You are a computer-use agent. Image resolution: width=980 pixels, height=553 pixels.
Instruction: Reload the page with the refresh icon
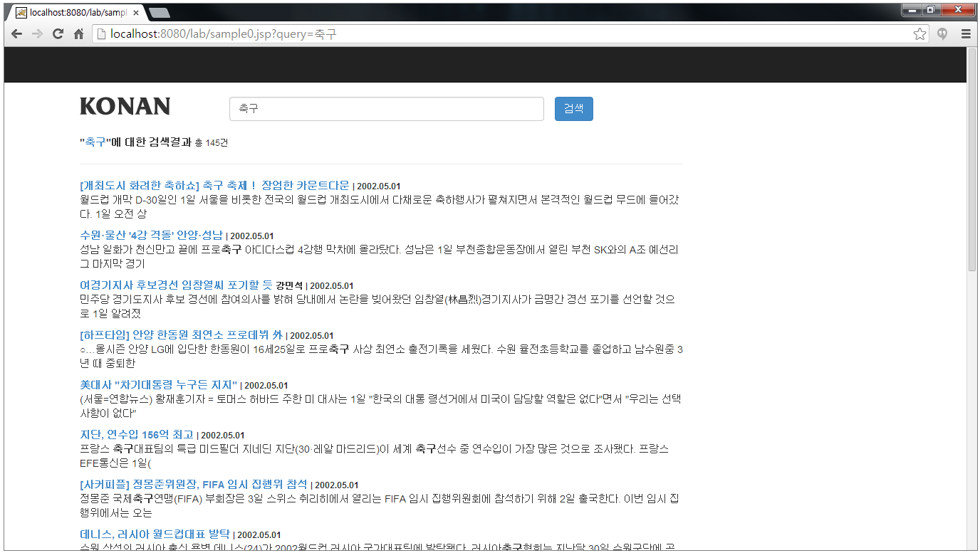tap(58, 33)
